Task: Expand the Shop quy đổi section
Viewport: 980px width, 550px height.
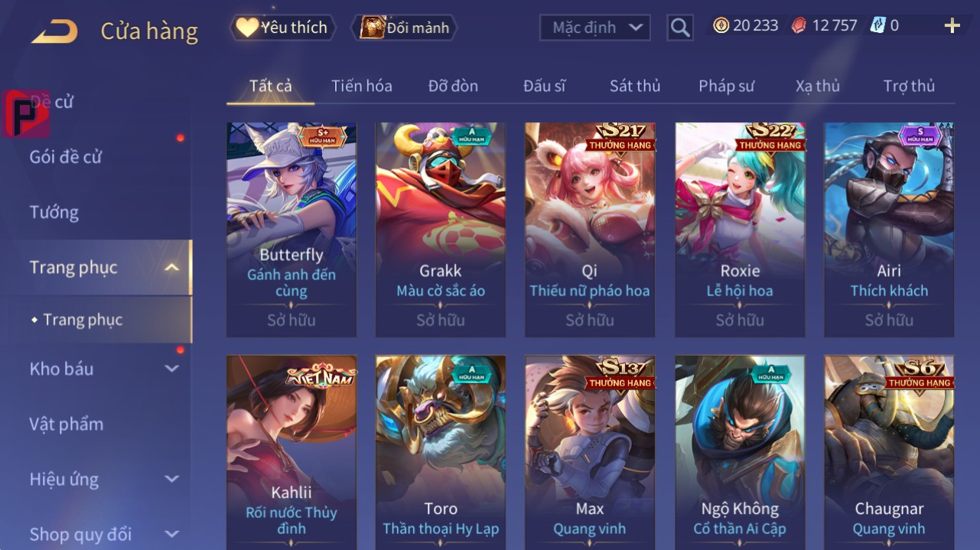Action: 172,534
